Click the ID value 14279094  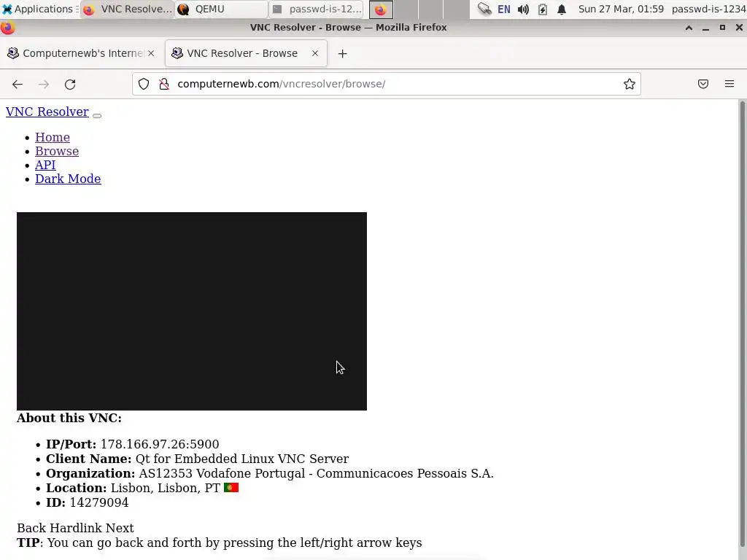[99, 503]
